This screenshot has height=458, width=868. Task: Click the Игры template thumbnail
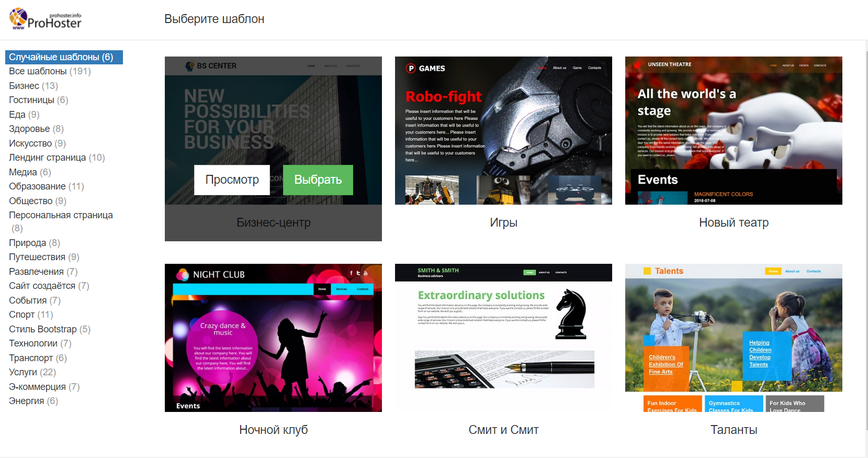pyautogui.click(x=503, y=130)
